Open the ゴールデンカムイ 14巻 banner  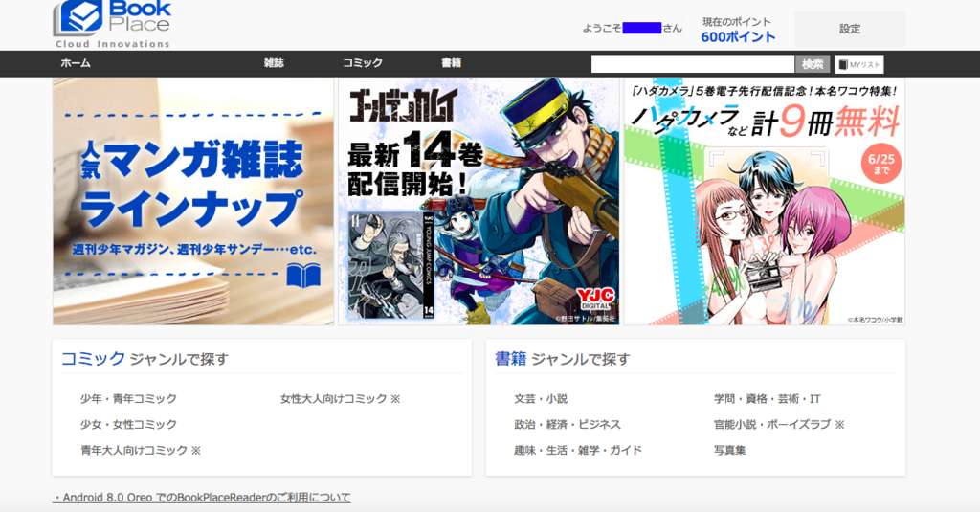479,201
